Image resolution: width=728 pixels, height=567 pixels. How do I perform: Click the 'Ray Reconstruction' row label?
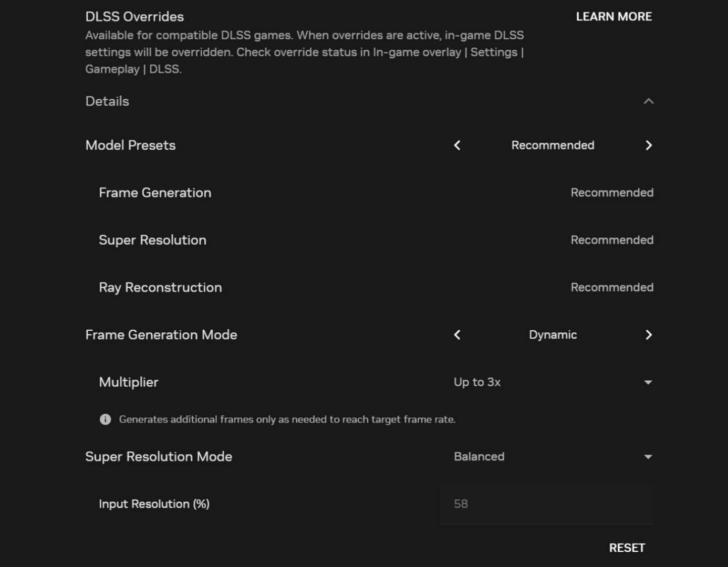(160, 288)
